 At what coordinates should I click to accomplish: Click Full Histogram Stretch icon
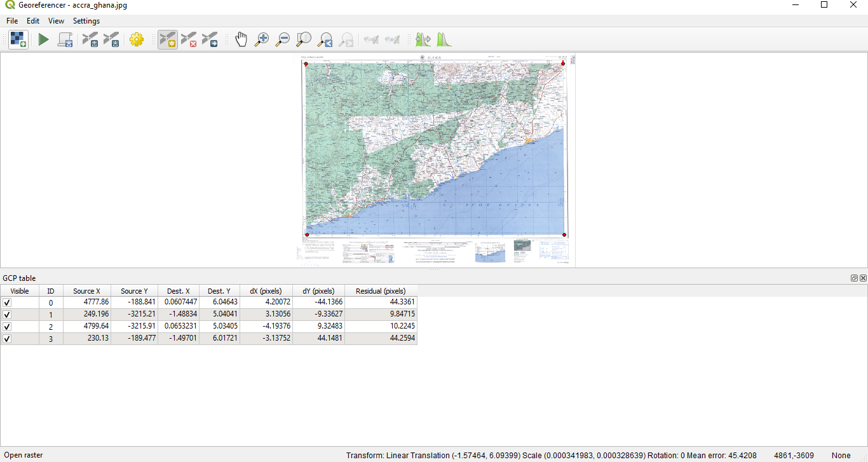[x=423, y=40]
